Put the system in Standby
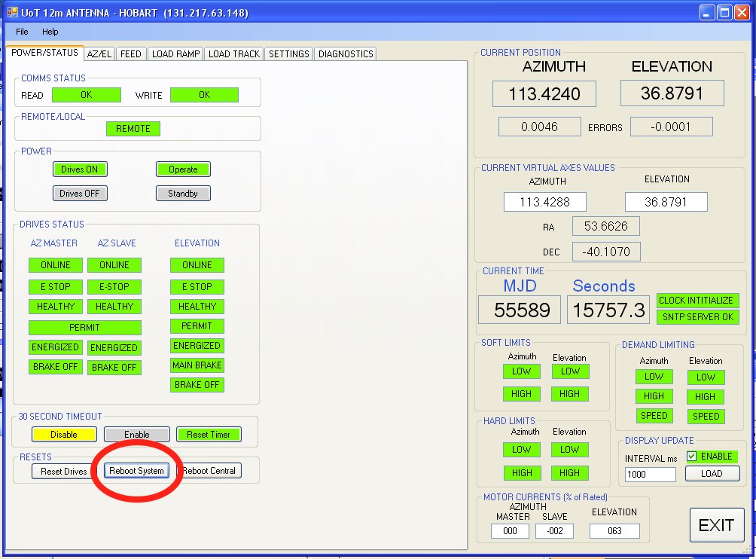This screenshot has width=756, height=559. [x=183, y=194]
